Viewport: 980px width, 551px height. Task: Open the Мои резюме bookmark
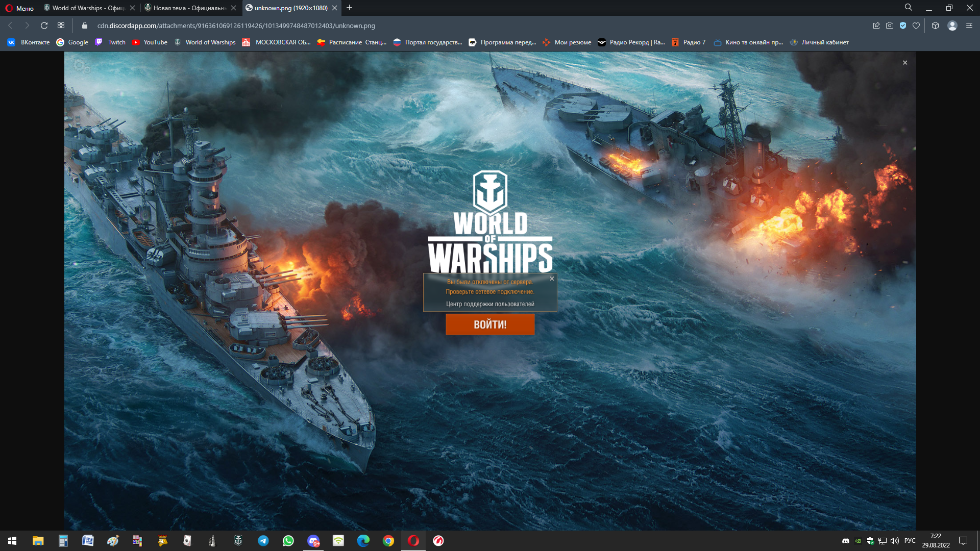[567, 42]
